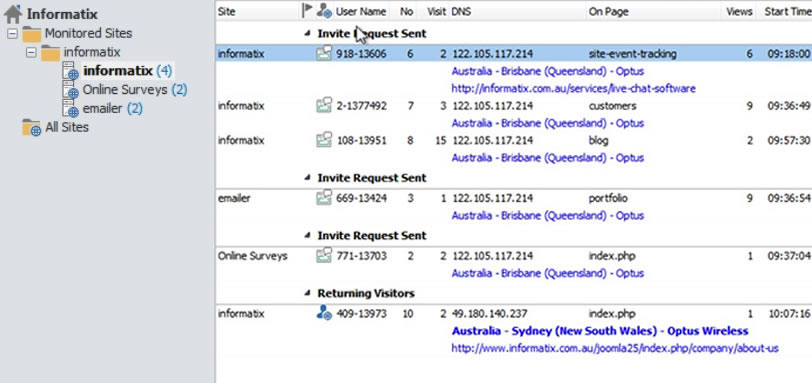Click start time 09:57:30
Image resolution: width=812 pixels, height=383 pixels.
coord(789,140)
